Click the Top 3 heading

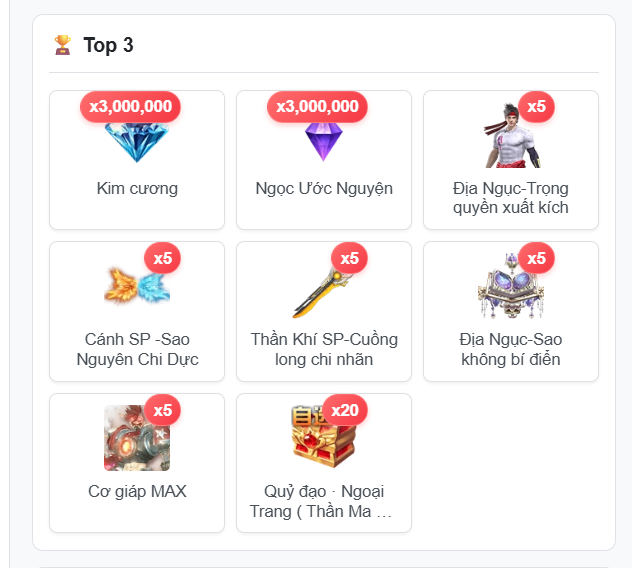108,45
